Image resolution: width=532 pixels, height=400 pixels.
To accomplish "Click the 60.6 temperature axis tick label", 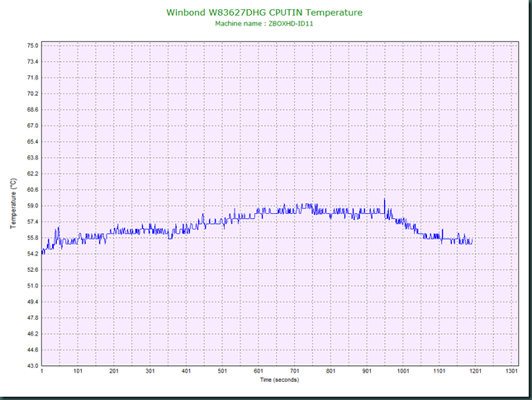I will coord(32,189).
